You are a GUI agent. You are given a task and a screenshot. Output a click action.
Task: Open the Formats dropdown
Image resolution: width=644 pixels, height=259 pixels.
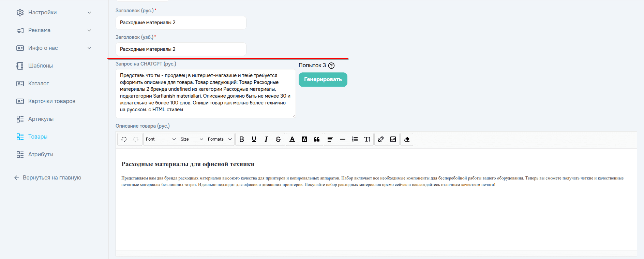click(220, 139)
